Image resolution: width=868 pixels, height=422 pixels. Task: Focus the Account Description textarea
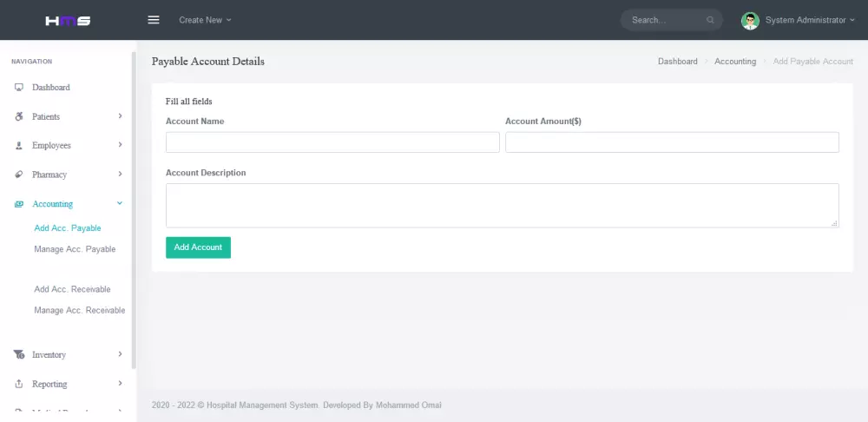point(503,206)
